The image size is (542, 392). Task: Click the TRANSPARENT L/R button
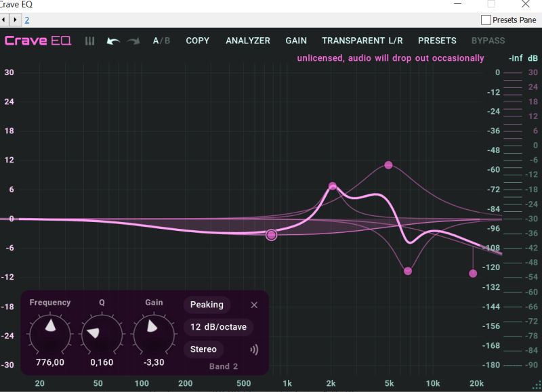362,41
